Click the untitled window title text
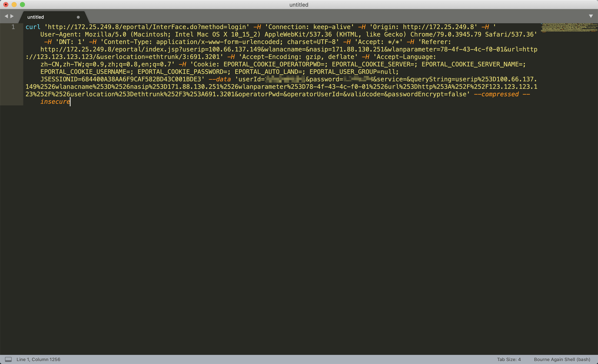 tap(299, 5)
